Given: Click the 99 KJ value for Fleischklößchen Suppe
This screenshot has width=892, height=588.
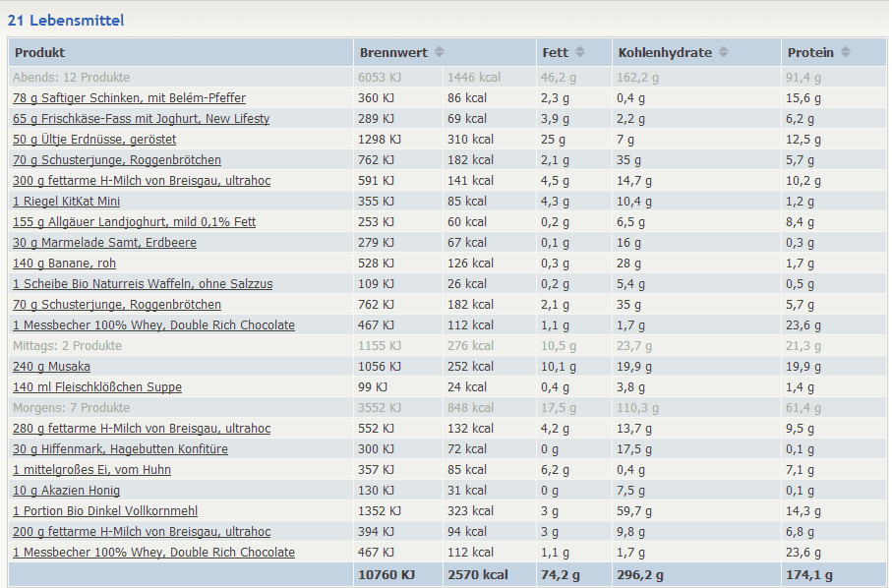Looking at the screenshot, I should point(373,387).
